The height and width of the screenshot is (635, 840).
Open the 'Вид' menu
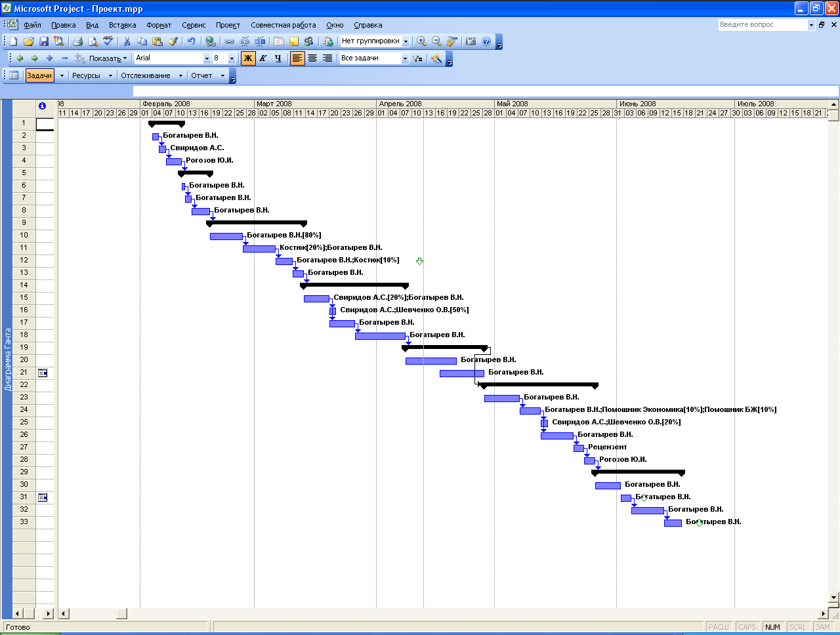pyautogui.click(x=92, y=25)
